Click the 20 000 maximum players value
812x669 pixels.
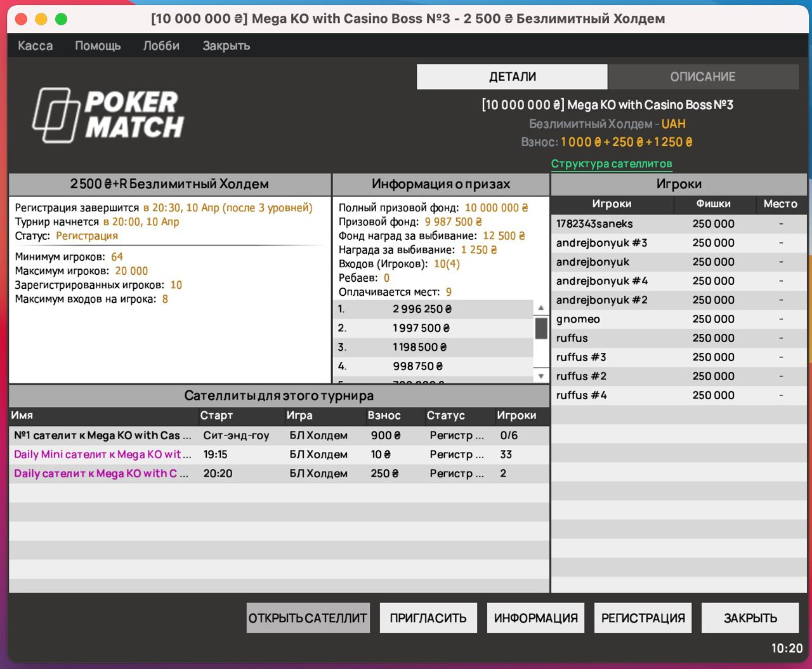tap(131, 271)
